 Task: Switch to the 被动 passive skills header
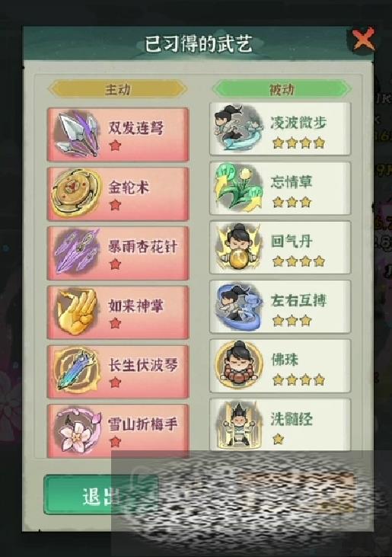[282, 89]
